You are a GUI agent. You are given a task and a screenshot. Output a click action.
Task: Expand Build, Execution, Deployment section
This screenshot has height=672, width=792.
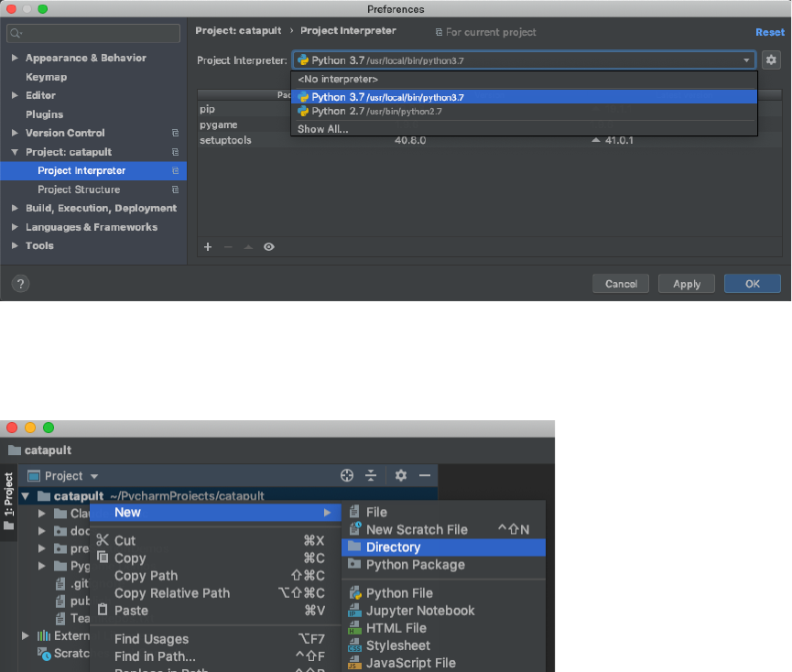pos(15,208)
